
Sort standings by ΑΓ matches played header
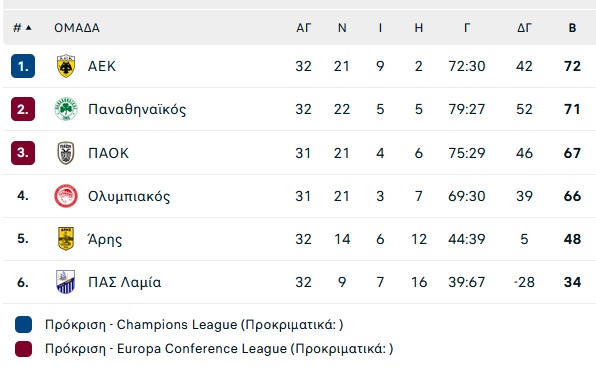point(304,28)
